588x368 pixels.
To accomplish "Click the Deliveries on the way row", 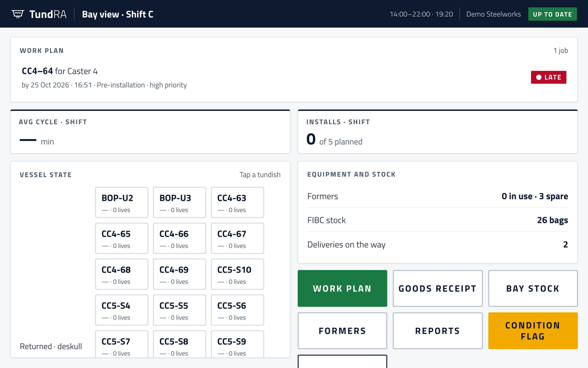I will (x=438, y=244).
